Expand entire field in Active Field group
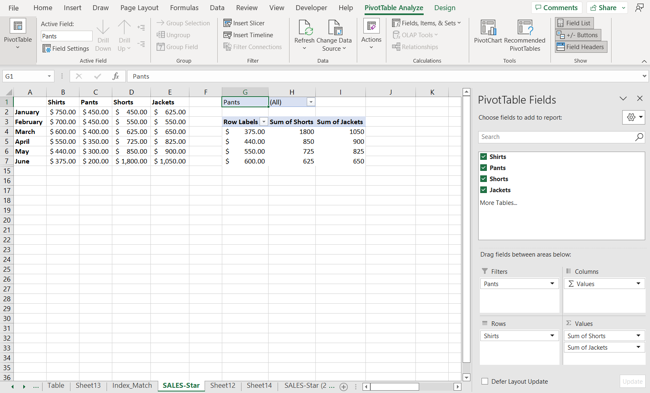The height and width of the screenshot is (393, 650). [141, 28]
